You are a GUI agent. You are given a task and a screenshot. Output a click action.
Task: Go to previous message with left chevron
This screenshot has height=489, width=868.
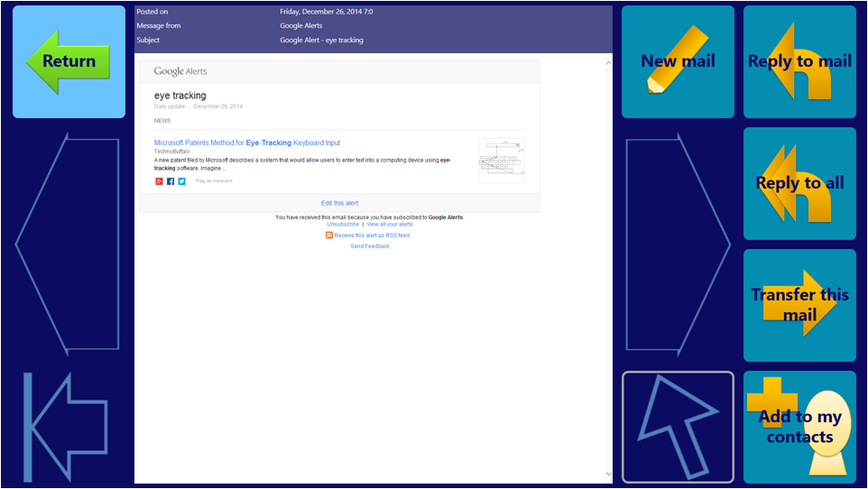click(68, 244)
